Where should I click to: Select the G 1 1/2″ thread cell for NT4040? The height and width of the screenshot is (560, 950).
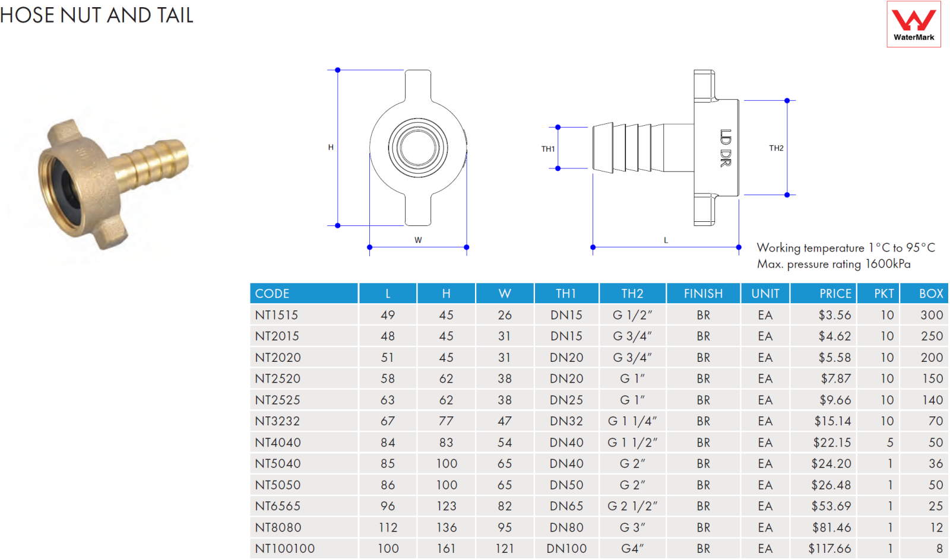[632, 443]
